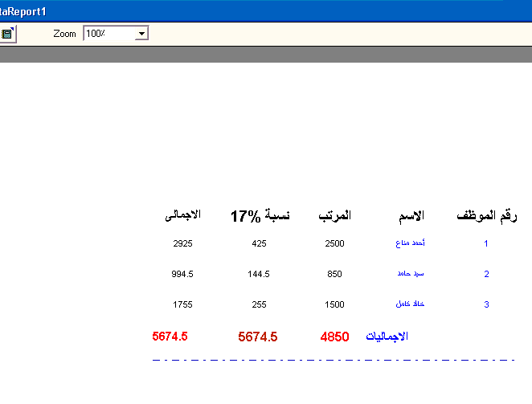Click total value 1755
This screenshot has width=532, height=404.
pos(182,304)
